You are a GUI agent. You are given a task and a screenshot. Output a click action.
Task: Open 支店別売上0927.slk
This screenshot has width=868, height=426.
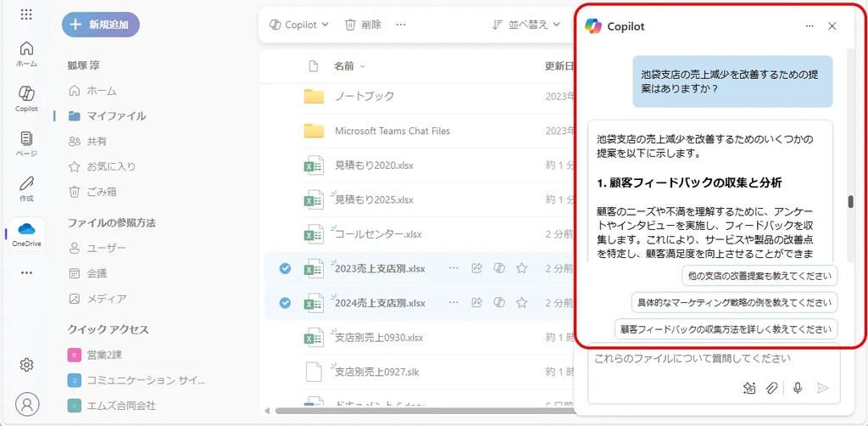click(377, 372)
